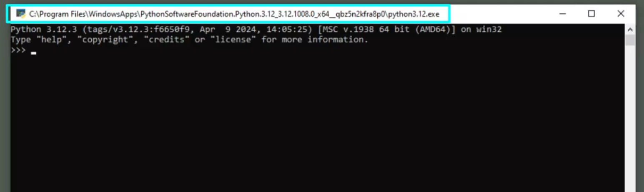Image resolution: width=644 pixels, height=192 pixels.
Task: Close the Python console window
Action: point(621,14)
